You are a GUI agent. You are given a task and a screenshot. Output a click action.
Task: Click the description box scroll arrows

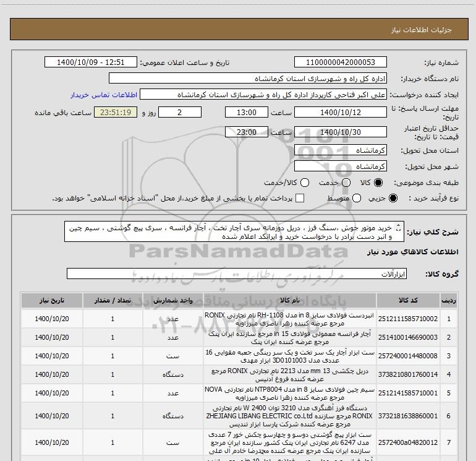point(399,228)
